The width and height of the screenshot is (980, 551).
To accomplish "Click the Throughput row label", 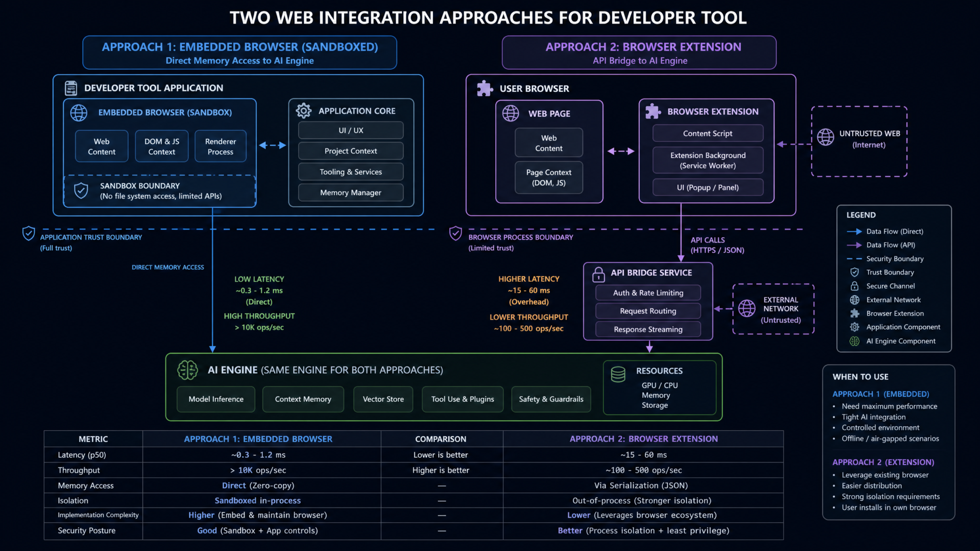I will point(79,470).
